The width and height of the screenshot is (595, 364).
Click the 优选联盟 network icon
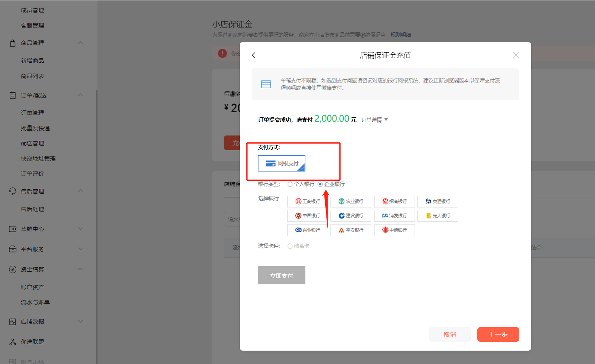(x=13, y=342)
